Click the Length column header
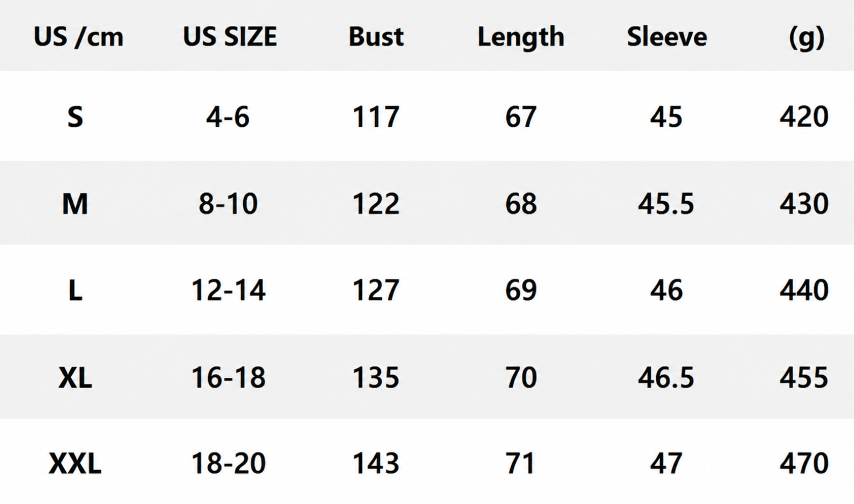The height and width of the screenshot is (504, 854). 521,38
